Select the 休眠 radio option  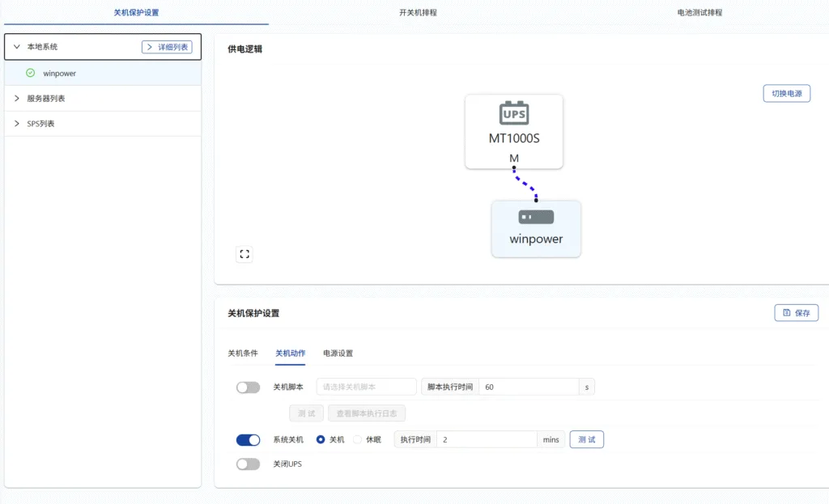(x=358, y=440)
